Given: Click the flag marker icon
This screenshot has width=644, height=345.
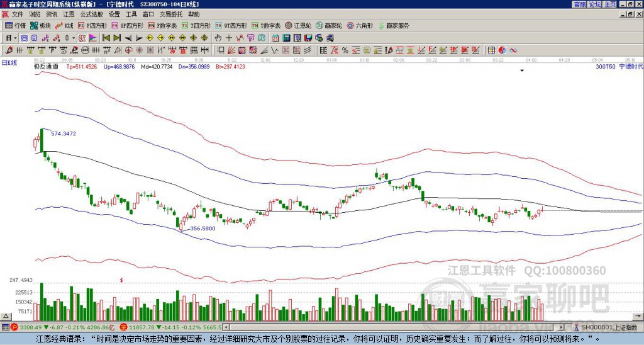Looking at the screenshot, I should 93,38.
